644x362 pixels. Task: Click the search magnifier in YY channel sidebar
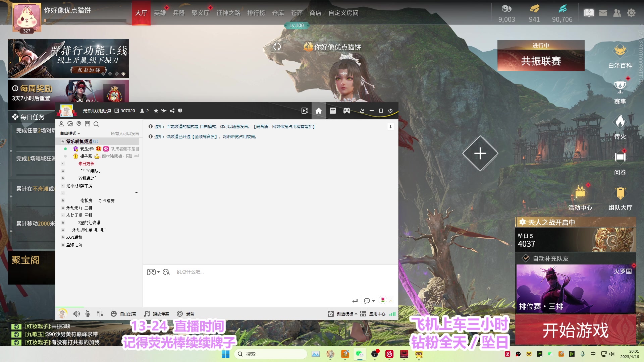(x=96, y=124)
